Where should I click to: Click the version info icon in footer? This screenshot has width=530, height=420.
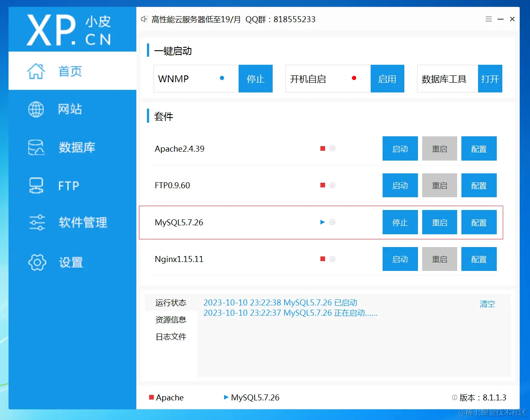(455, 397)
